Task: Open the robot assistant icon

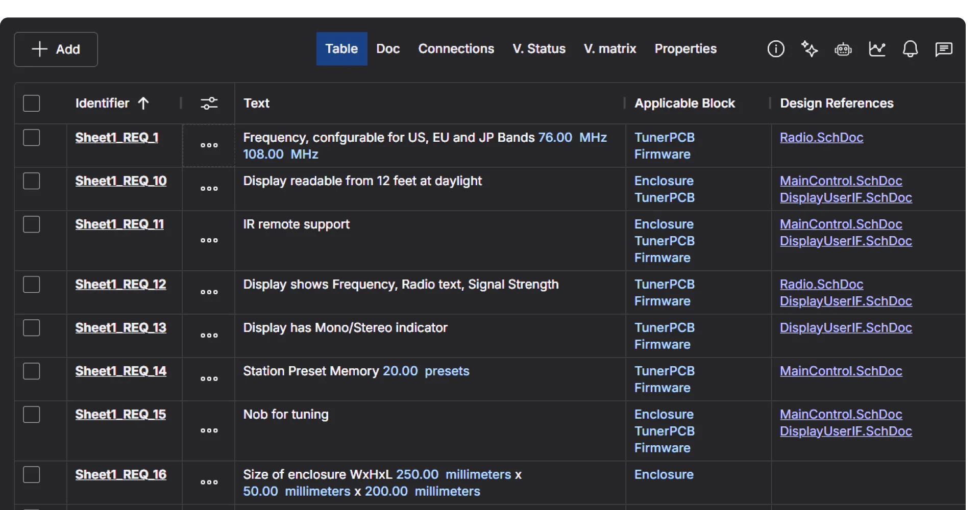Action: pyautogui.click(x=843, y=49)
